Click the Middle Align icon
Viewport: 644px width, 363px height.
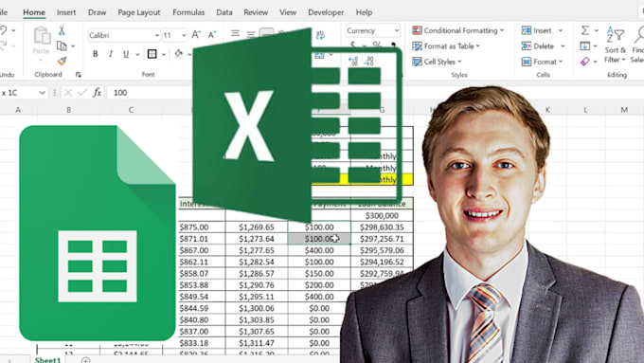coord(251,34)
